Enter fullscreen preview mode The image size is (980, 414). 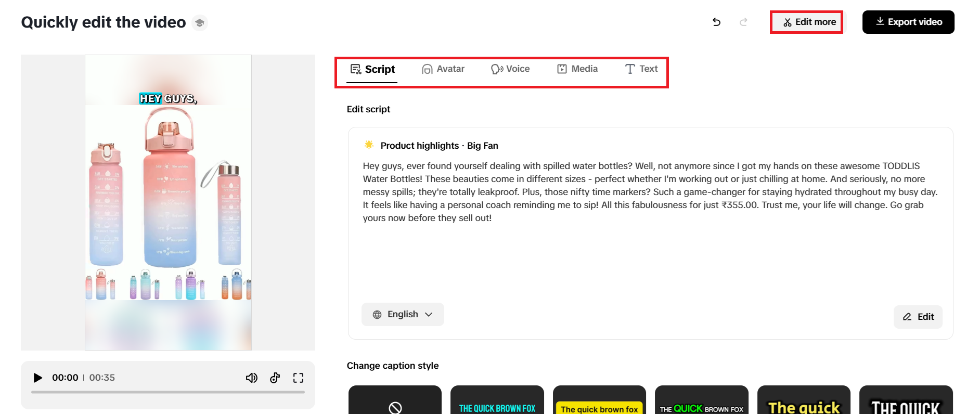[x=298, y=378]
